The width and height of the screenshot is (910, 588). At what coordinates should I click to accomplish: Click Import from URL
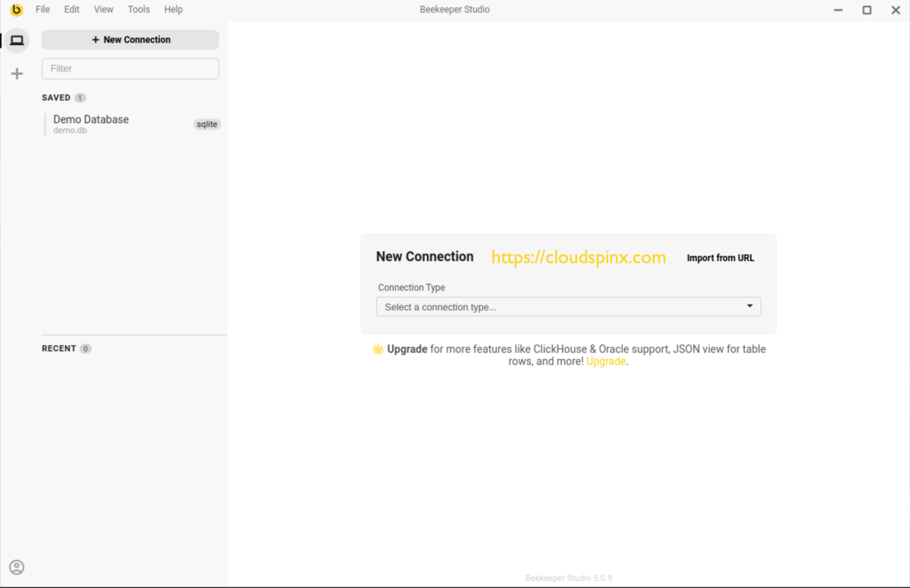click(x=720, y=258)
